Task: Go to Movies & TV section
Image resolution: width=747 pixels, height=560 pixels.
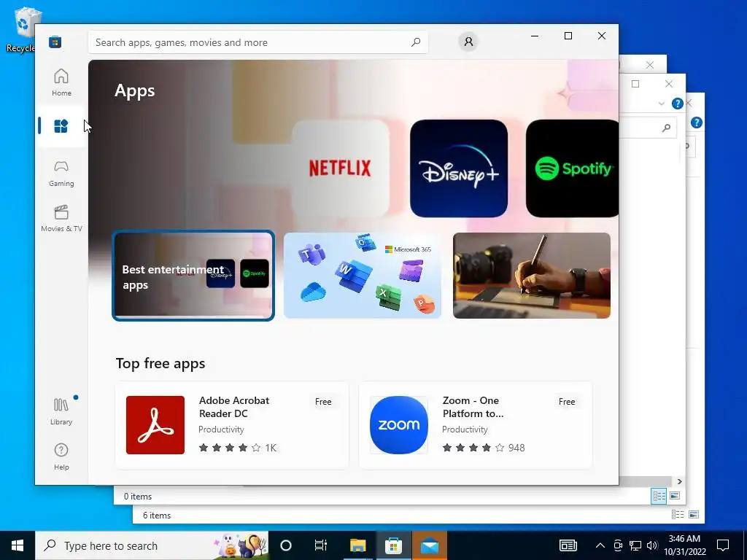Action: (61, 219)
